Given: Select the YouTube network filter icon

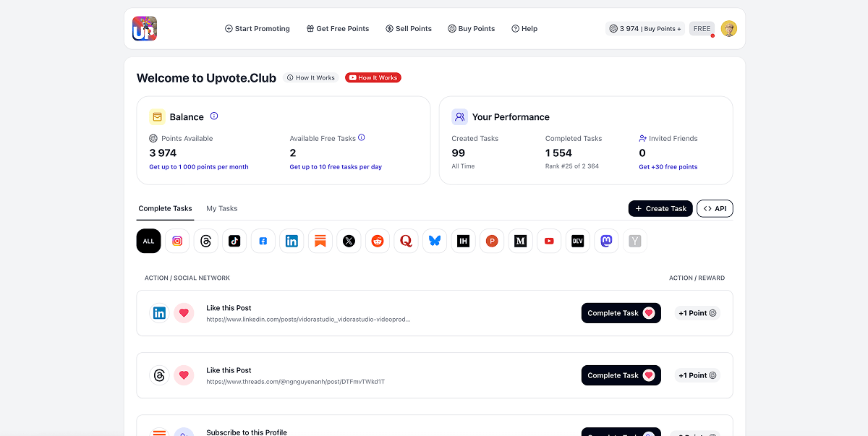Looking at the screenshot, I should pyautogui.click(x=549, y=241).
